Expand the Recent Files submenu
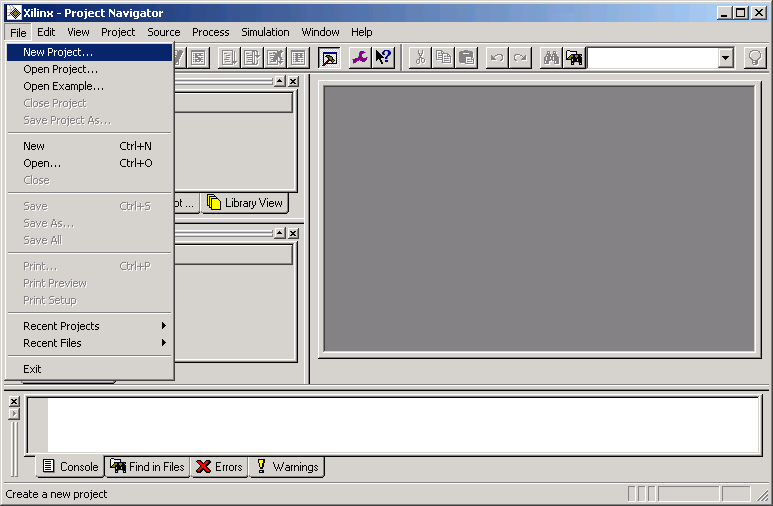 point(89,343)
